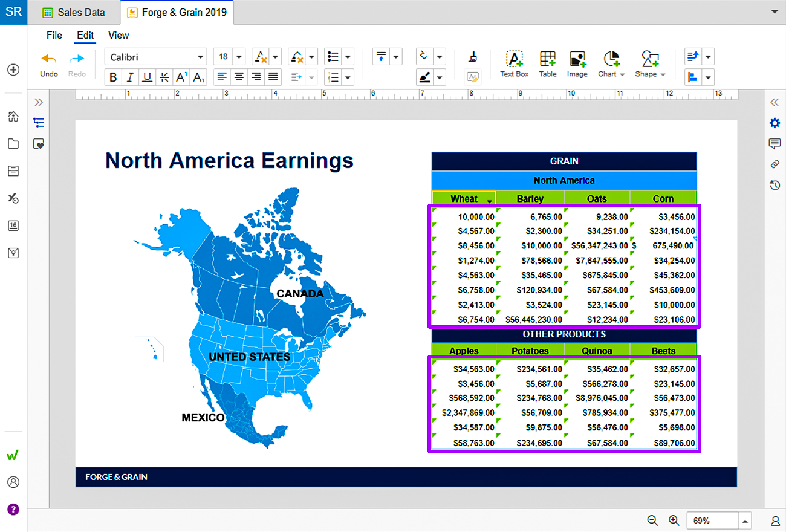
Task: Insert a Text Box
Action: tap(514, 64)
